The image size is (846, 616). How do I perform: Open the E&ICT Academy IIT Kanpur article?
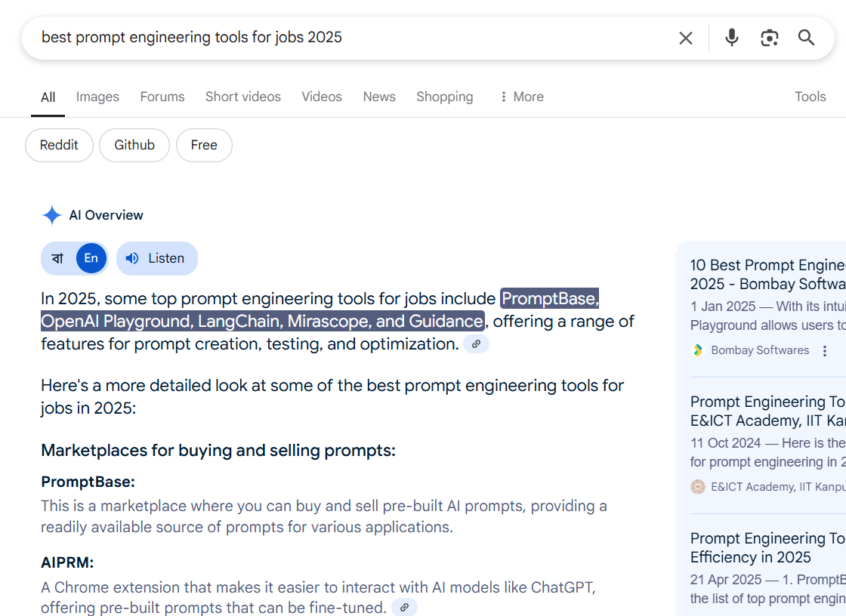click(767, 411)
